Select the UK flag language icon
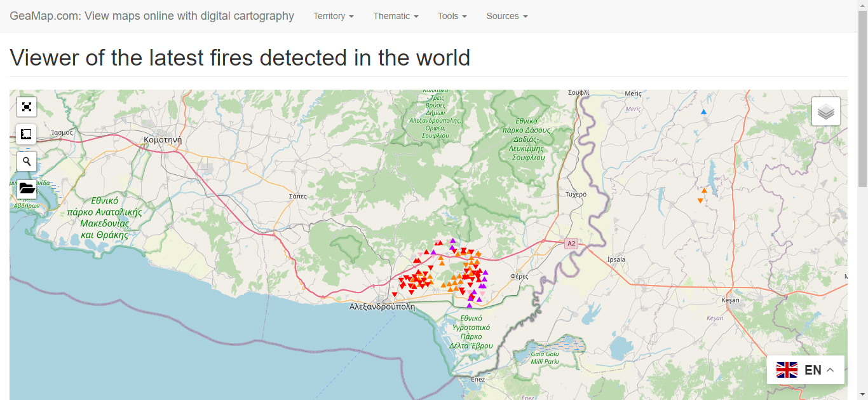This screenshot has width=868, height=400. (787, 370)
